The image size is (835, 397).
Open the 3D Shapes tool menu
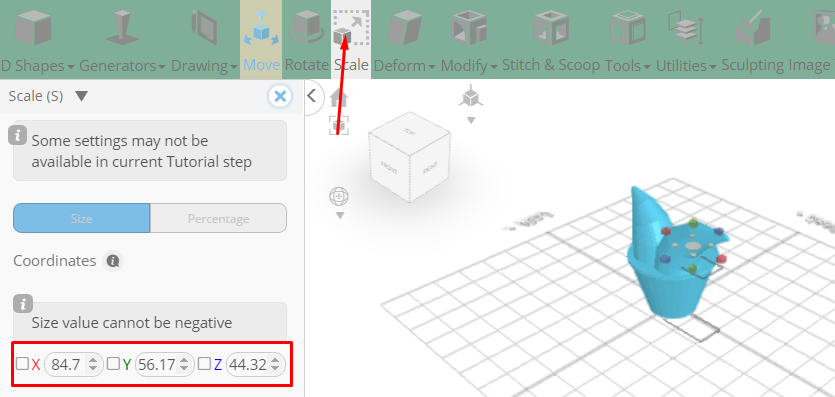point(34,28)
